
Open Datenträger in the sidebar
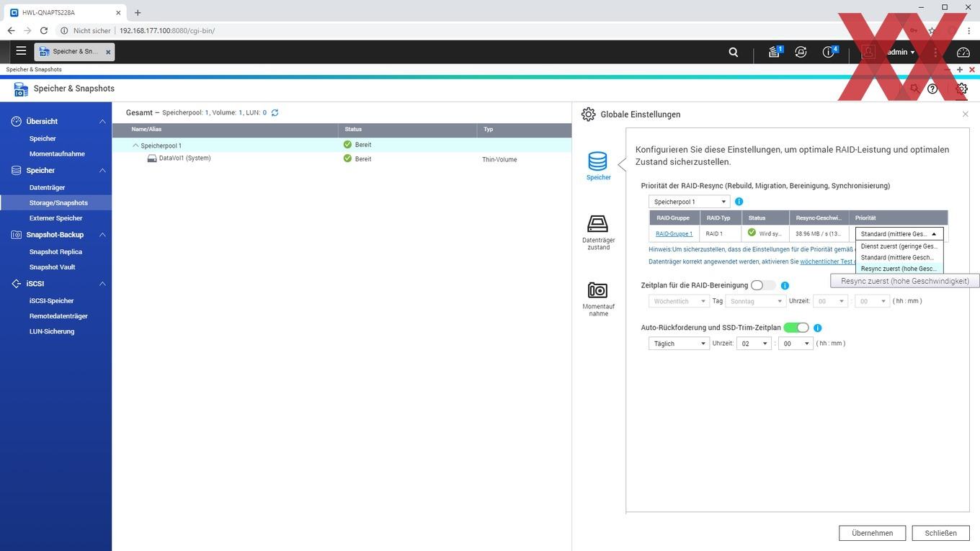tap(47, 187)
